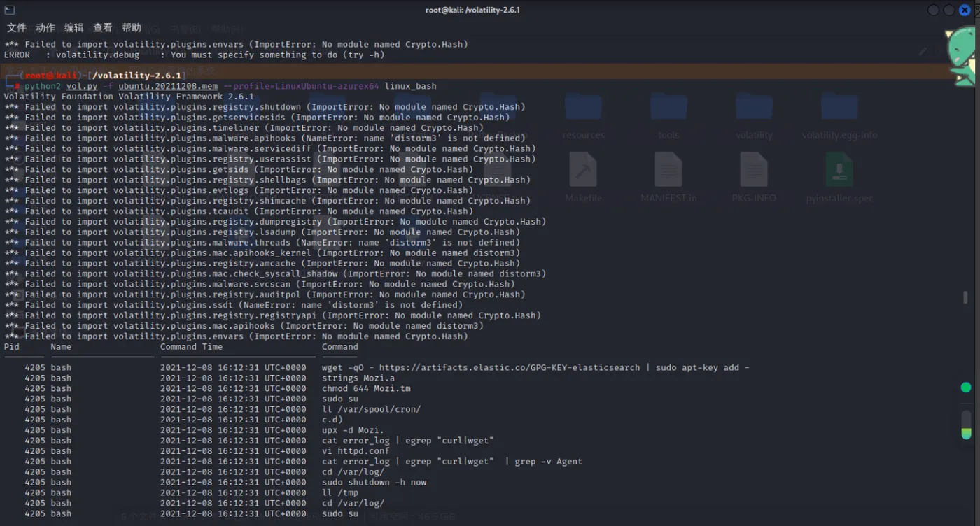Viewport: 980px width, 526px height.
Task: Open the 动作 menu
Action: (x=45, y=28)
